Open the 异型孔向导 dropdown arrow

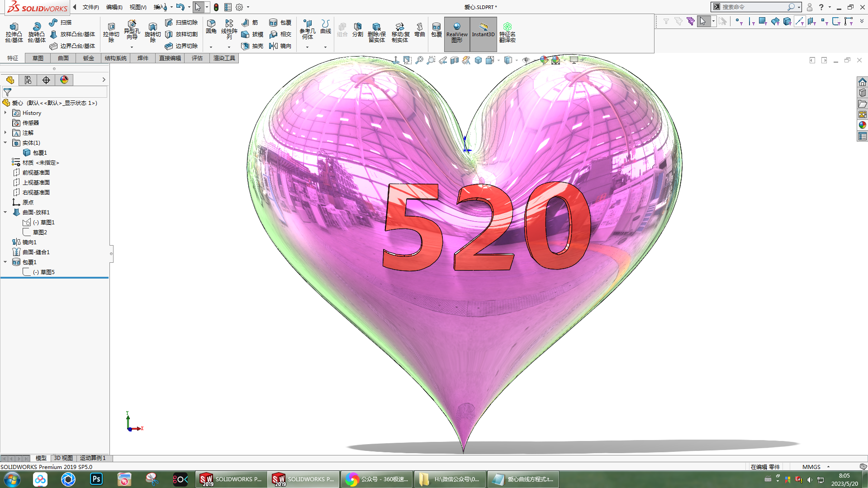(x=132, y=47)
